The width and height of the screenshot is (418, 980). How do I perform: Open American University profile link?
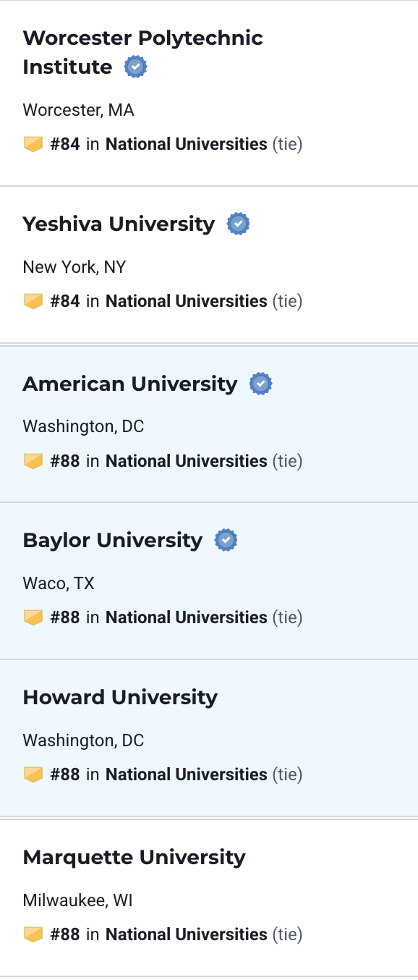point(130,384)
